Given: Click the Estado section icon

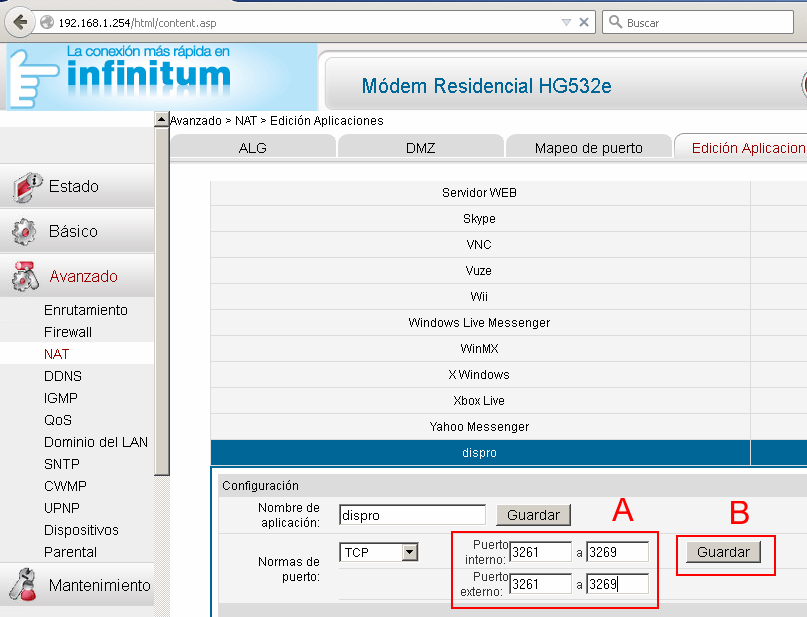Looking at the screenshot, I should coord(27,187).
